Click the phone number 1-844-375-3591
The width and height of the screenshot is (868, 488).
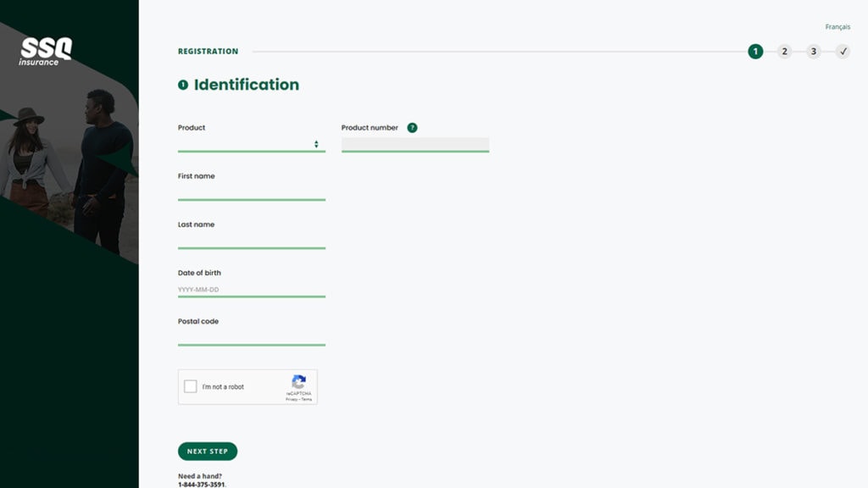click(x=200, y=485)
